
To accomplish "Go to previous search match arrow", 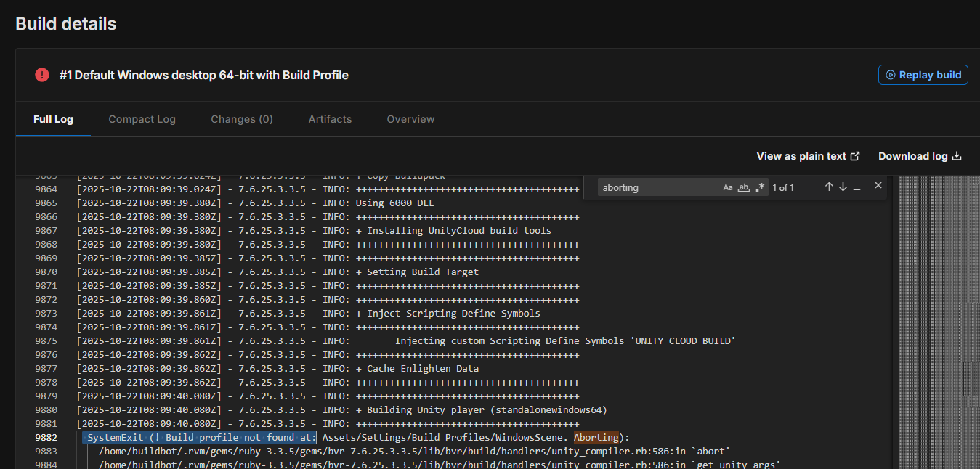I will tap(829, 187).
